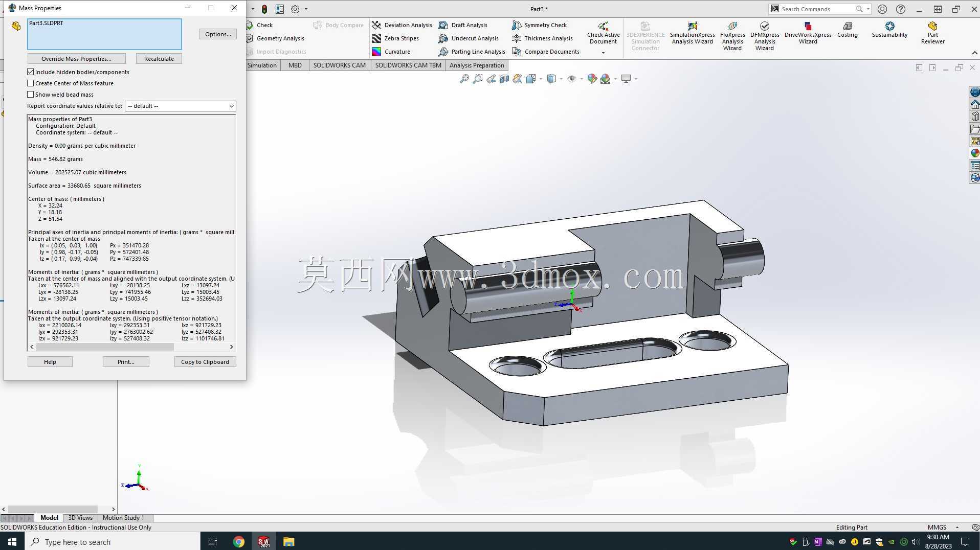Open coordinate system dropdown
Screen dimensions: 980x550
[x=180, y=106]
